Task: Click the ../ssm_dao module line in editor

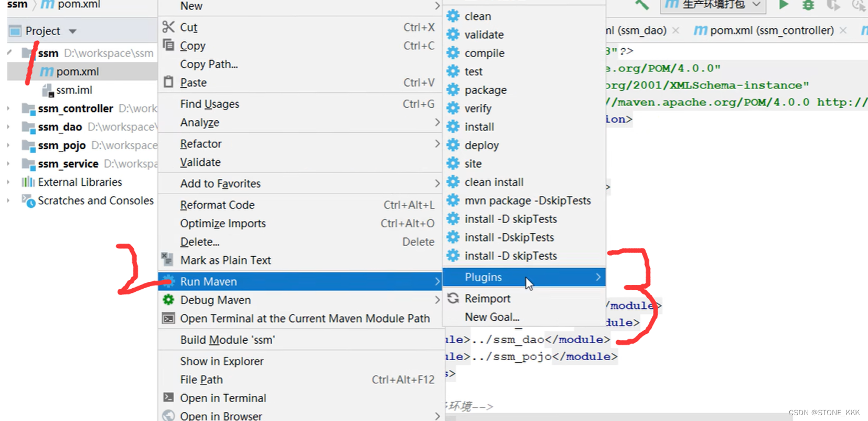Action: click(528, 340)
